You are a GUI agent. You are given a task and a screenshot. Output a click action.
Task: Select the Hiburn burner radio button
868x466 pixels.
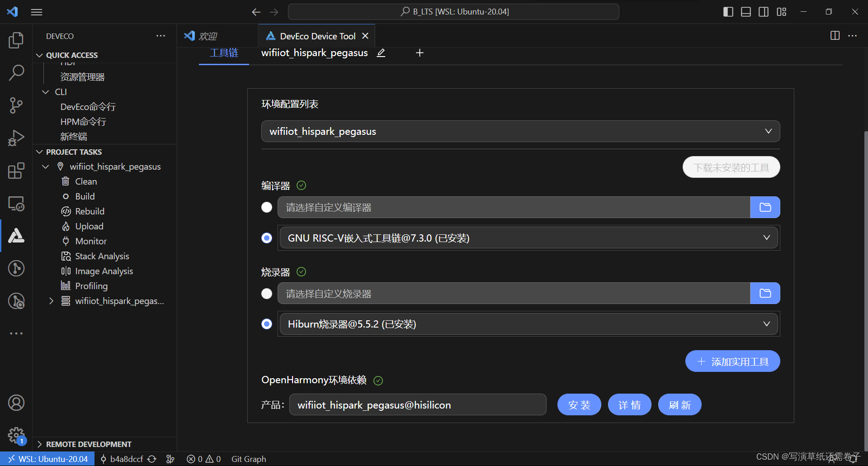coord(267,324)
